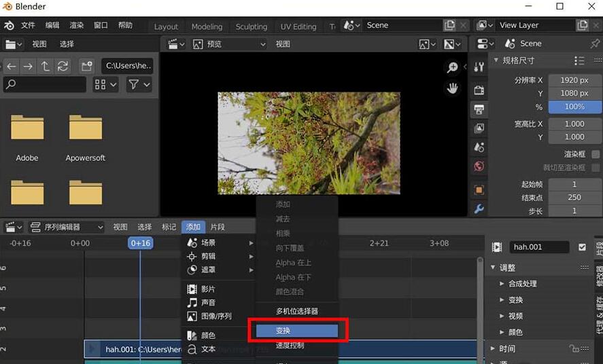The height and width of the screenshot is (364, 603).
Task: Expand the 合成处理 panel
Action: [521, 284]
